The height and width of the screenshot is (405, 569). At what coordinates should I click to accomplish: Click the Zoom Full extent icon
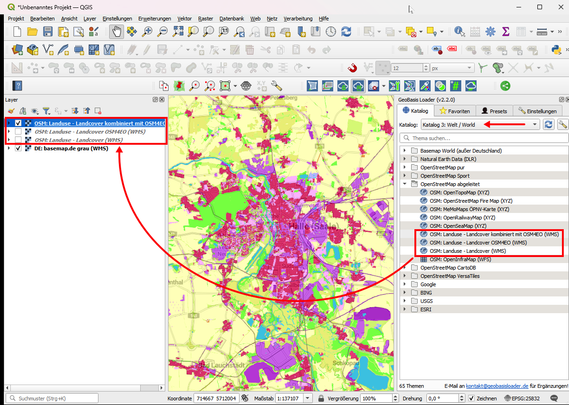(x=178, y=32)
